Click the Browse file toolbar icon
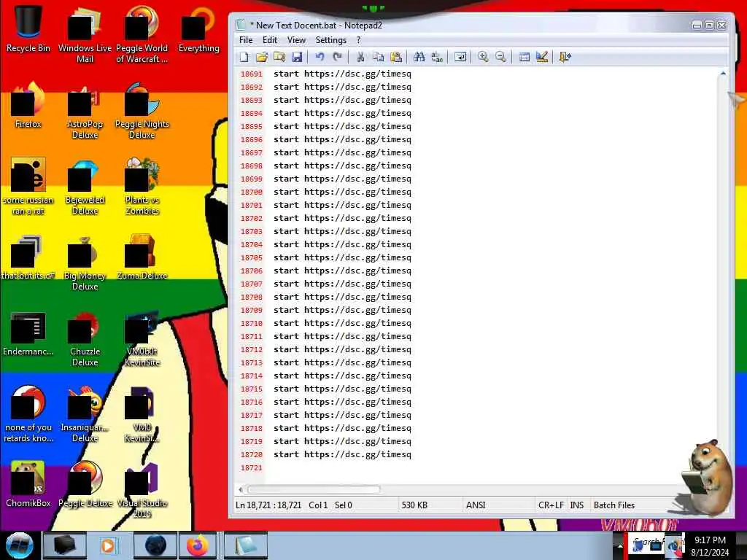747x560 pixels. click(279, 57)
